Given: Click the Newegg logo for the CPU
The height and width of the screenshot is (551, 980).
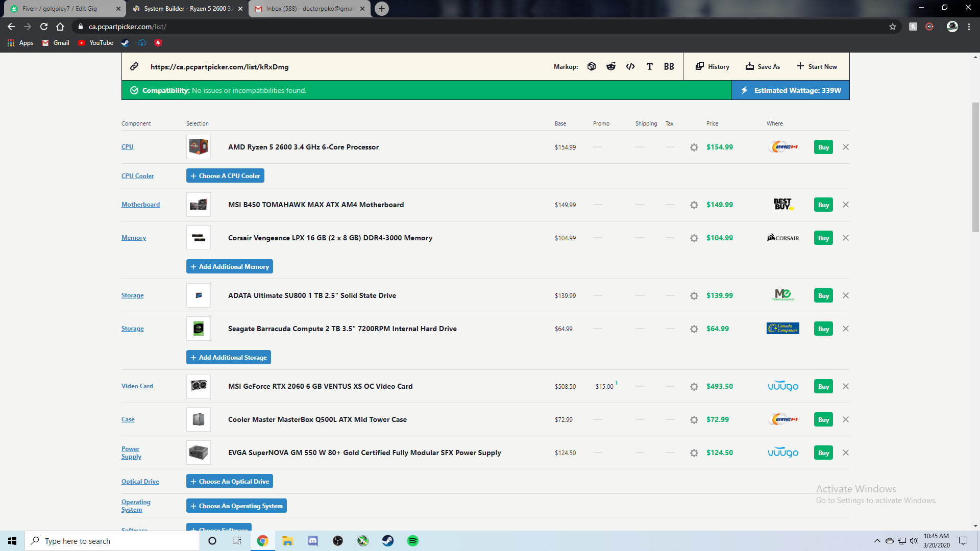Looking at the screenshot, I should (x=783, y=147).
